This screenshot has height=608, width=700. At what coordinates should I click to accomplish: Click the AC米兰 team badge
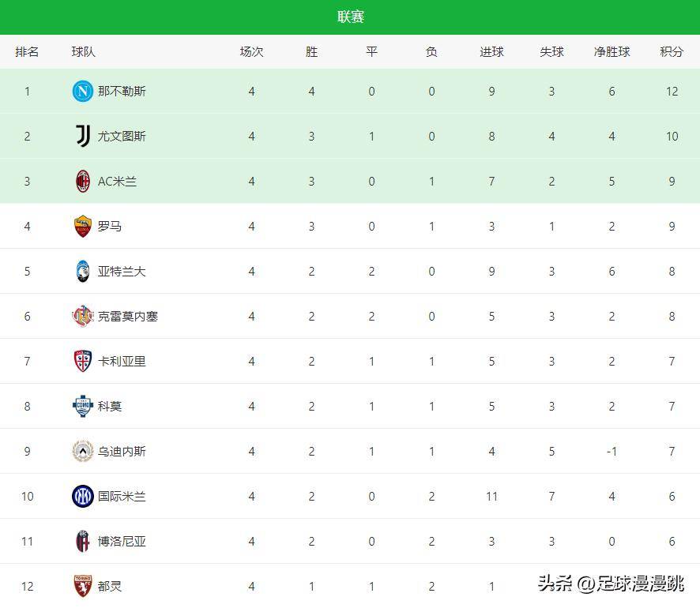pyautogui.click(x=81, y=181)
